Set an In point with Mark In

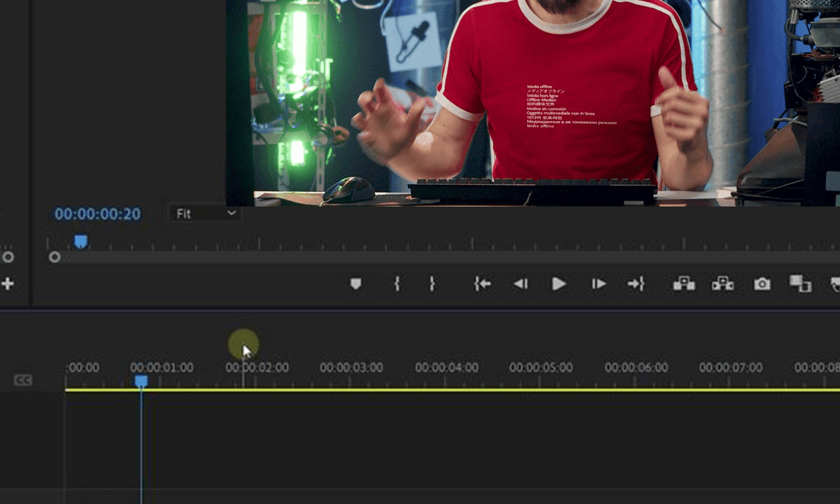(397, 283)
